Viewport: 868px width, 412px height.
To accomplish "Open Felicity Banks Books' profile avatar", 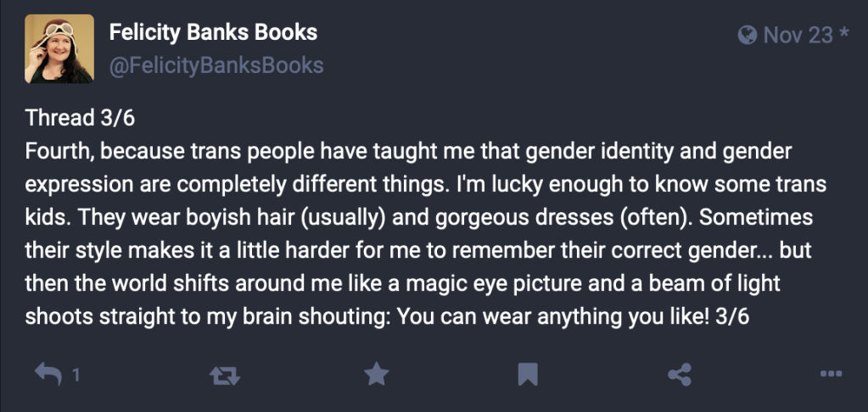I will [59, 48].
